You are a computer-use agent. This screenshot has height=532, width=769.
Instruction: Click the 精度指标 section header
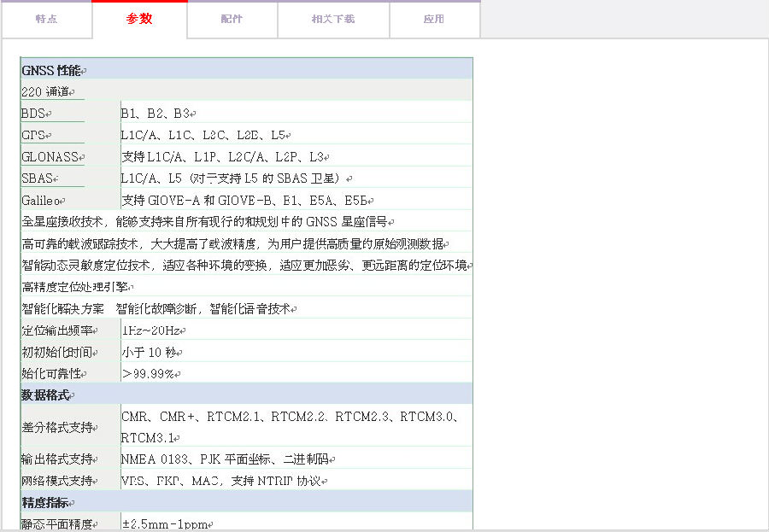click(x=48, y=503)
